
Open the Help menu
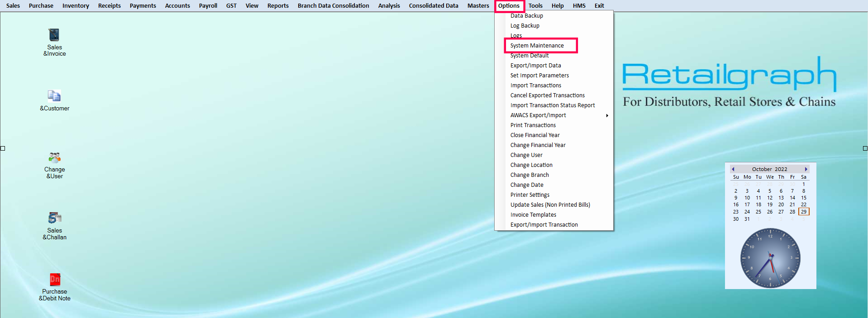point(558,6)
